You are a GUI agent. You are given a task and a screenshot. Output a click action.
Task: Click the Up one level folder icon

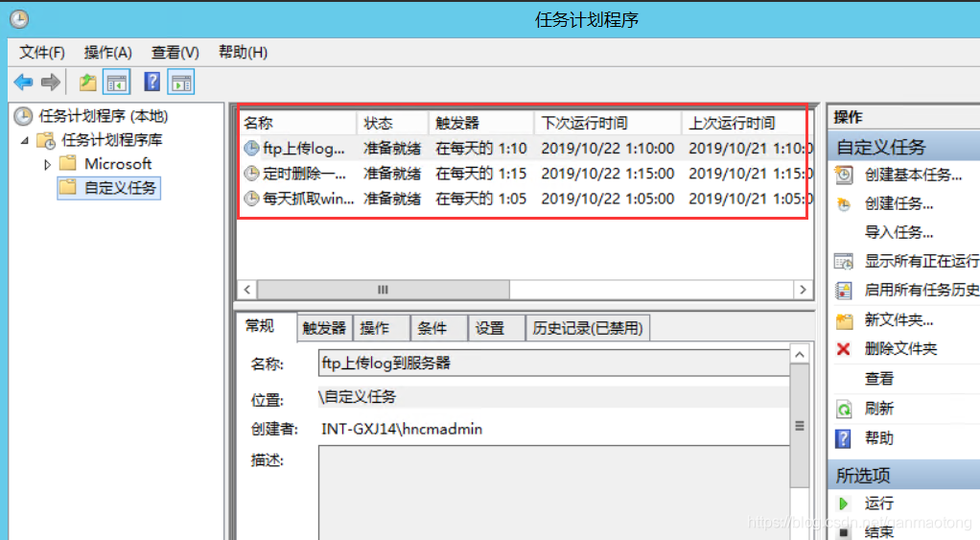click(x=87, y=82)
